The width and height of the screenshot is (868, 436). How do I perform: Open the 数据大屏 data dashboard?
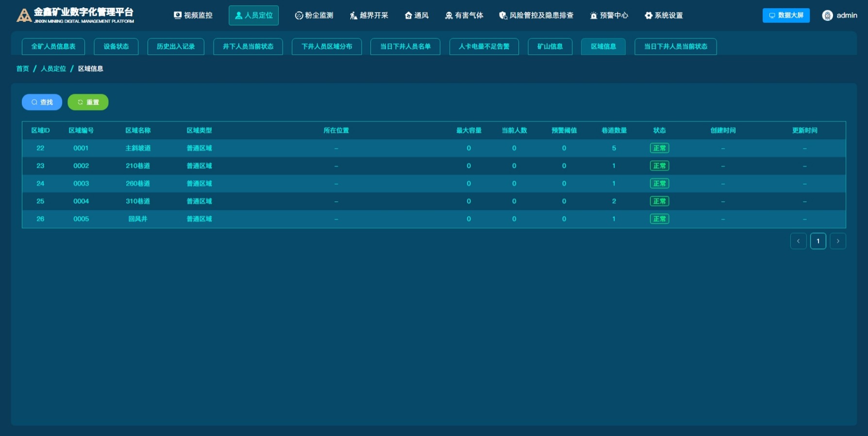786,16
